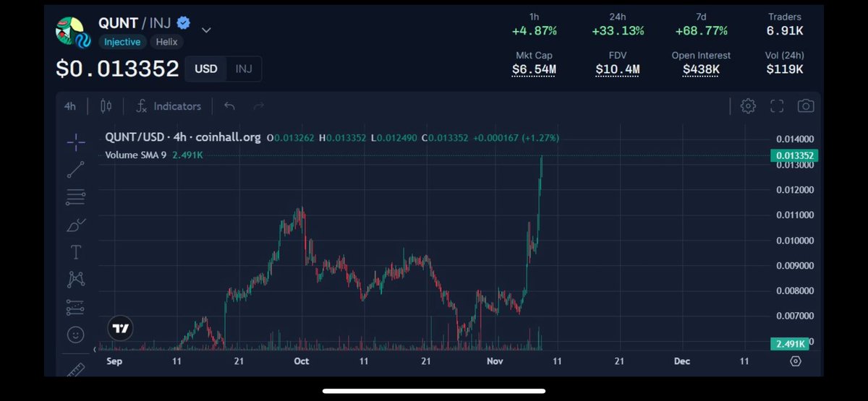Click the 0.014000 price axis label
The height and width of the screenshot is (401, 868).
(795, 139)
